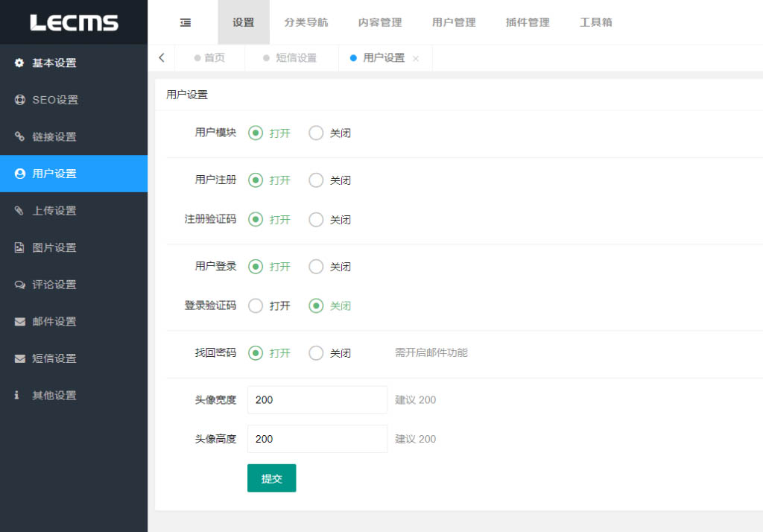Screen dimensions: 763x532
Task: Click the 头像宽度 input field
Action: [317, 400]
